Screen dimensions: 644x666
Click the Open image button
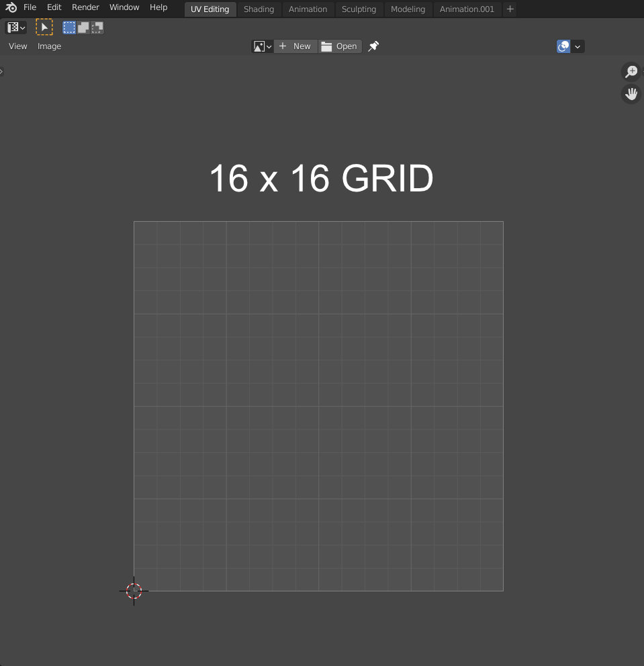click(340, 46)
